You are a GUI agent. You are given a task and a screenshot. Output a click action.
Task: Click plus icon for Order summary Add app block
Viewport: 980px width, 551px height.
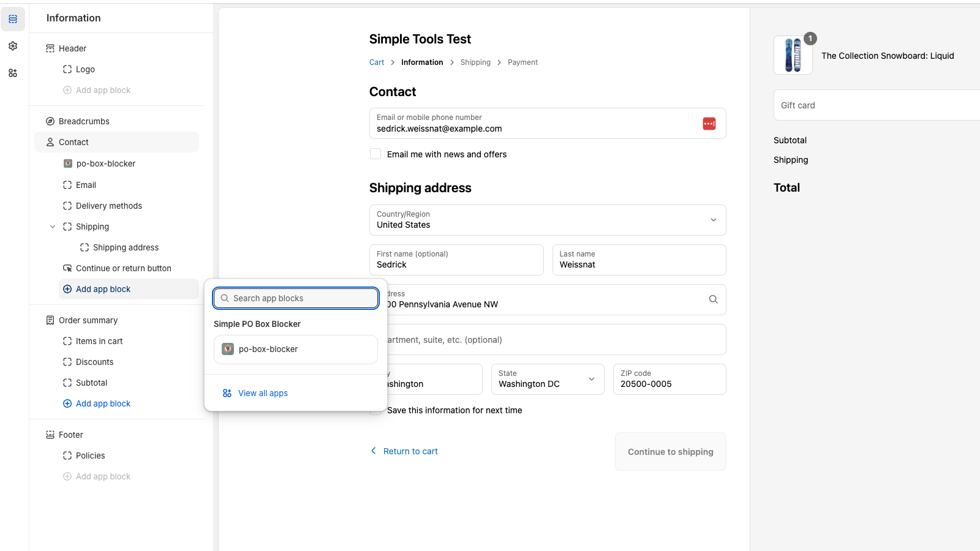click(x=67, y=403)
